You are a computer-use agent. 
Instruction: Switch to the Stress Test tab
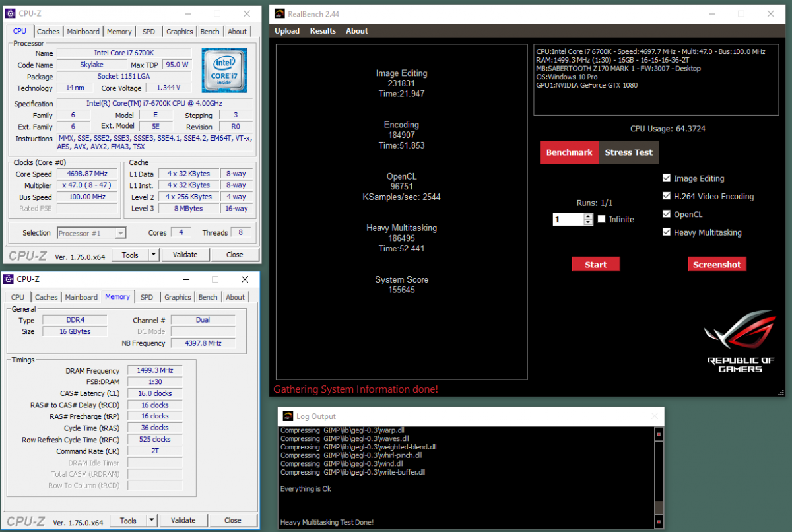(x=628, y=152)
